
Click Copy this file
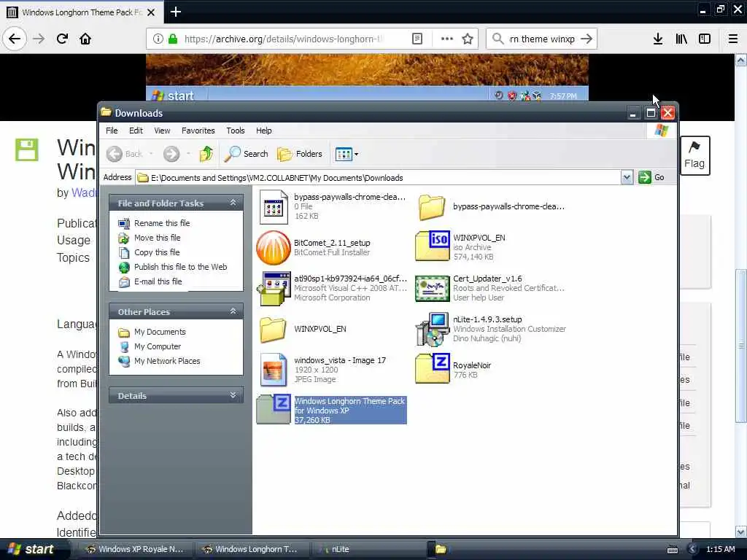157,252
